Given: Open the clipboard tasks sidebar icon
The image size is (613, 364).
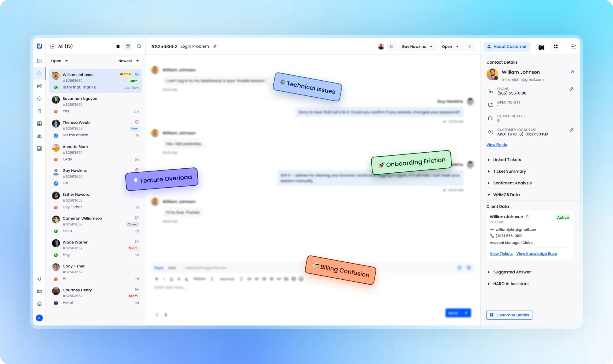Looking at the screenshot, I should click(39, 111).
